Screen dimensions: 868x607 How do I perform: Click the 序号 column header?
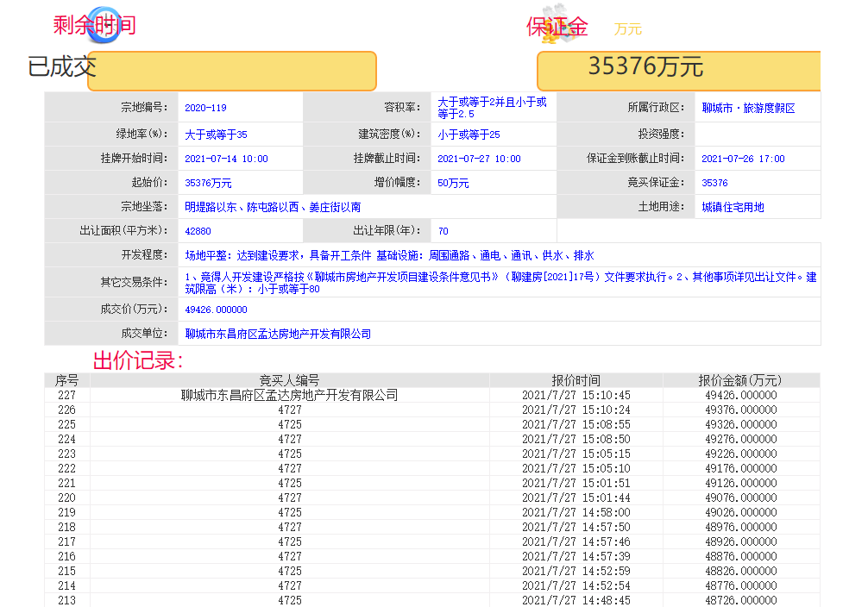point(67,380)
